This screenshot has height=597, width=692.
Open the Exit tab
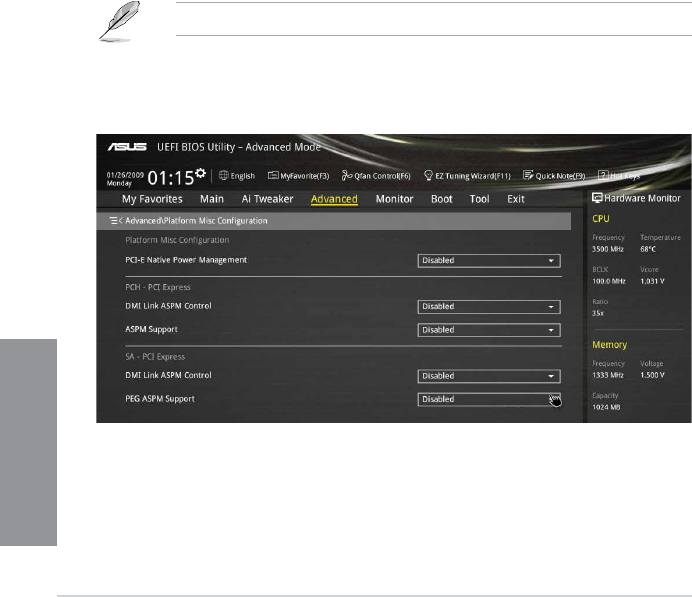point(516,199)
